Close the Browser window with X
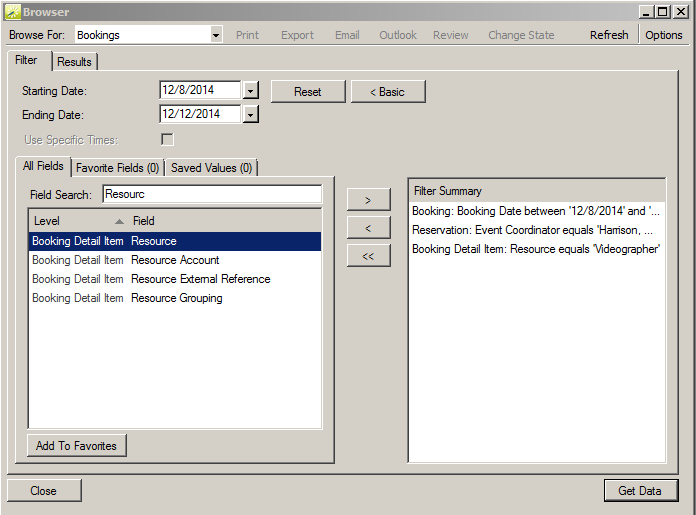The width and height of the screenshot is (696, 515). 680,12
